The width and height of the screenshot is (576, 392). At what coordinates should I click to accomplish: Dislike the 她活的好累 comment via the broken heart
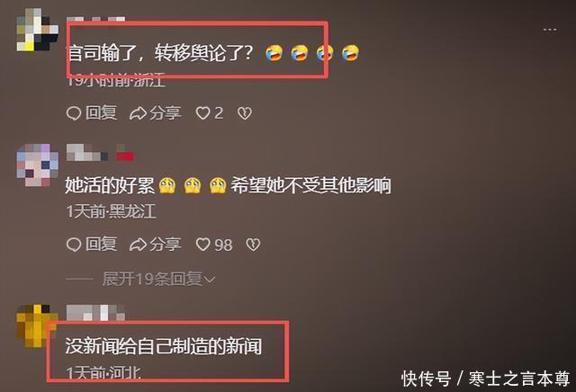tap(253, 245)
